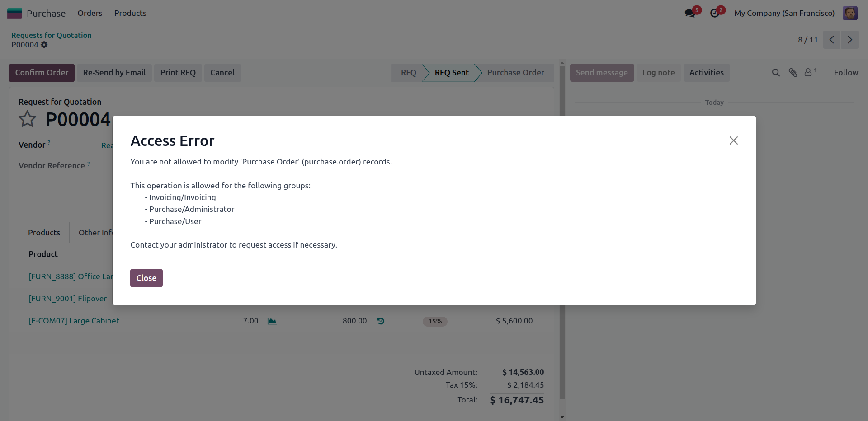Go to the previous record arrow

click(831, 40)
